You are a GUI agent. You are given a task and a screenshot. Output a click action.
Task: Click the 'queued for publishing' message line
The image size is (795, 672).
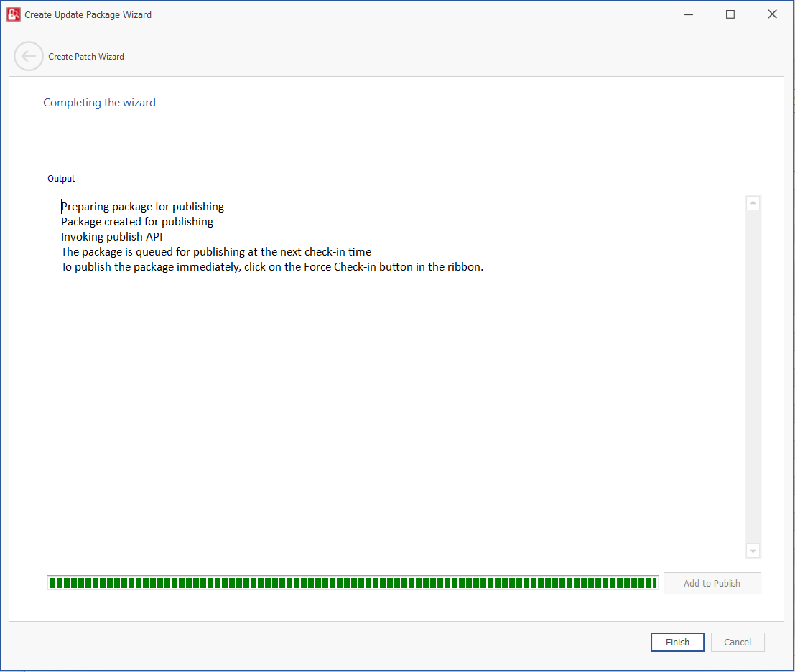point(216,252)
